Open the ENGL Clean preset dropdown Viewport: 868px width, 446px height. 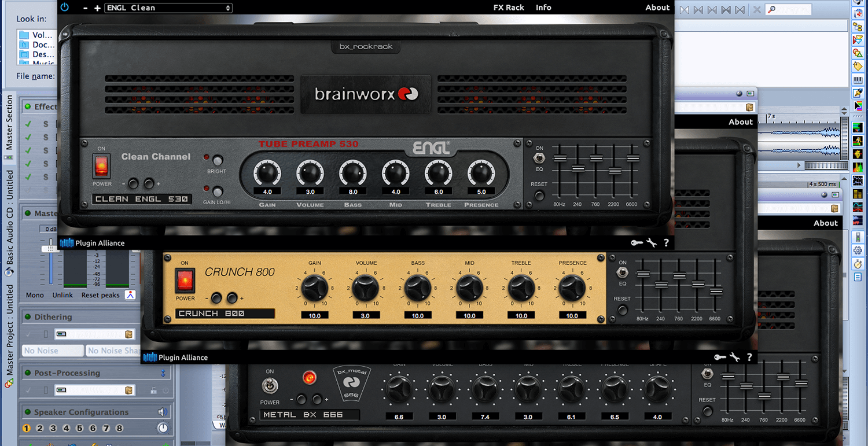168,8
